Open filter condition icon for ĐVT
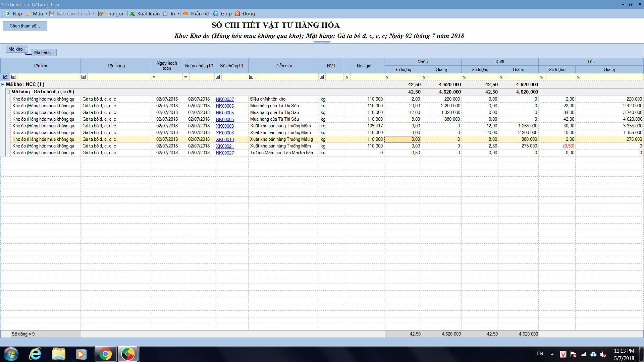 (x=322, y=77)
